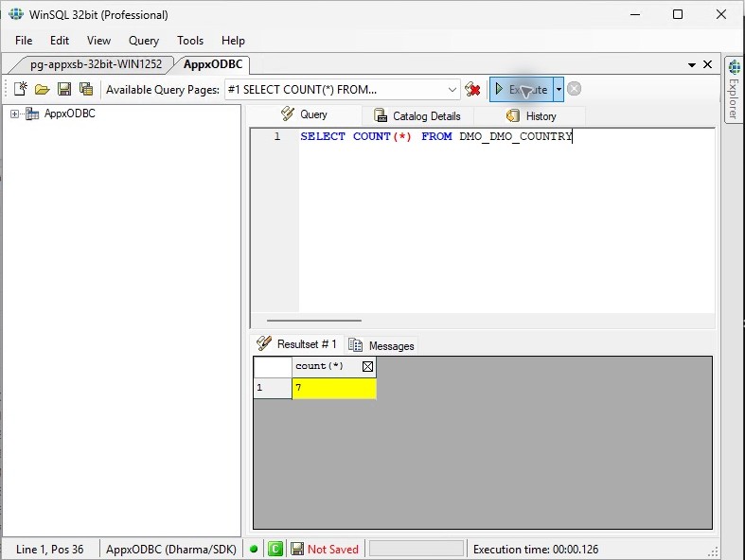
Task: Click the Available Query Pages label
Action: 163,90
